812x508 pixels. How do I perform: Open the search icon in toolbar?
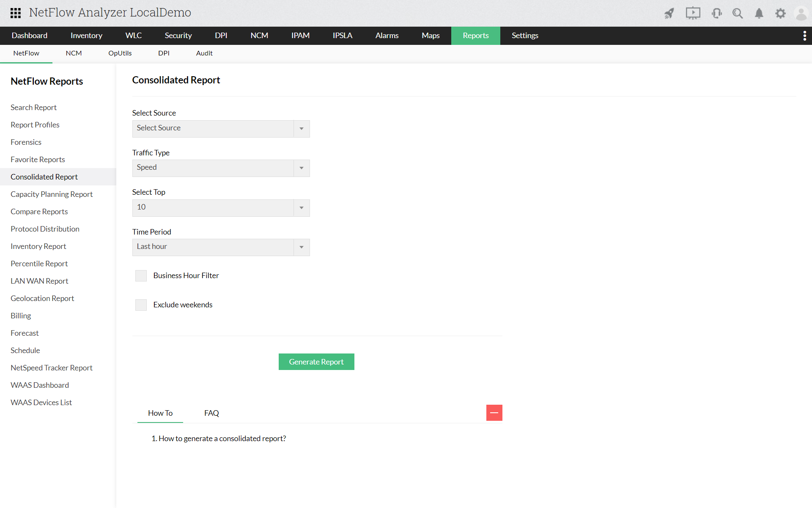(x=737, y=12)
